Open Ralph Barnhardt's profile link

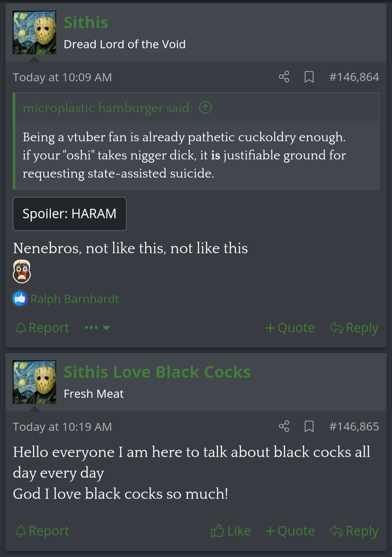coord(74,299)
